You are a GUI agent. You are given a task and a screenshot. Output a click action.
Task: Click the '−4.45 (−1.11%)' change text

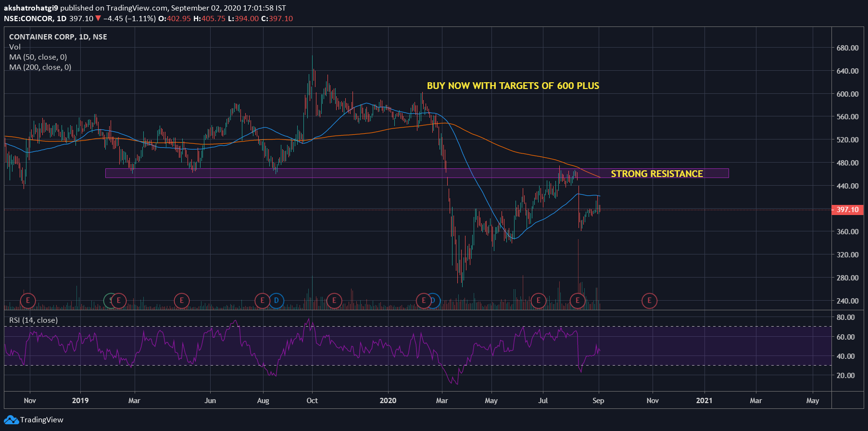pyautogui.click(x=129, y=19)
